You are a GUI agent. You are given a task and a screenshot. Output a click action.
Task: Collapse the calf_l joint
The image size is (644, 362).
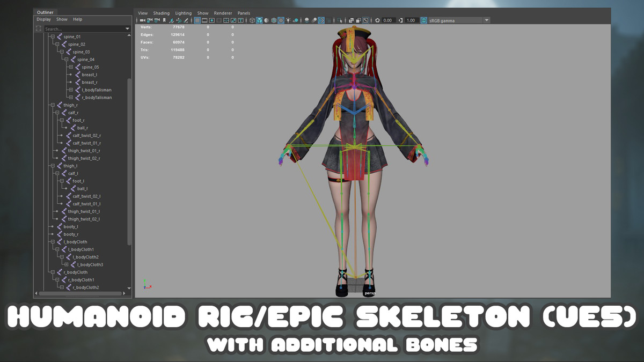tap(57, 174)
